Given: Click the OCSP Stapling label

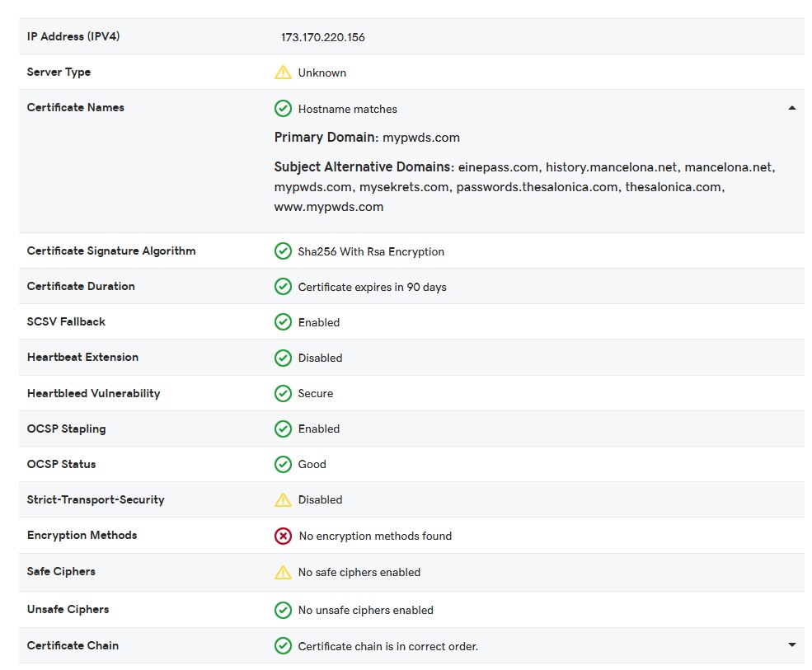Looking at the screenshot, I should 66,429.
